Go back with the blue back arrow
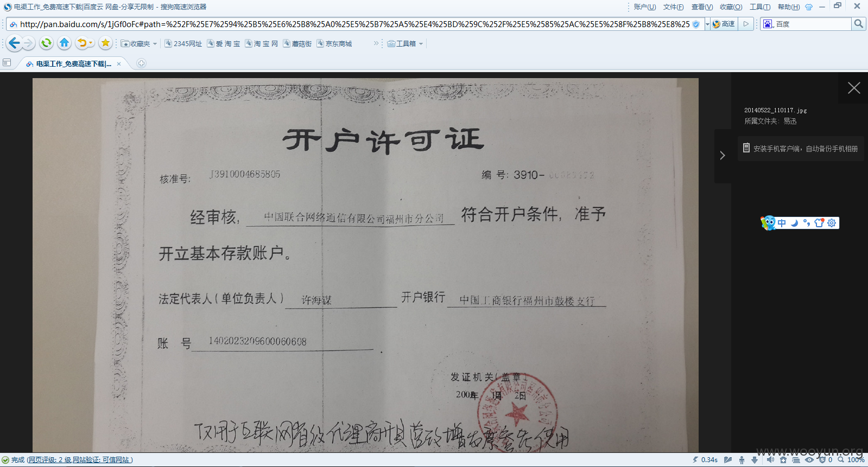Screen dimensions: 868x467 14,43
